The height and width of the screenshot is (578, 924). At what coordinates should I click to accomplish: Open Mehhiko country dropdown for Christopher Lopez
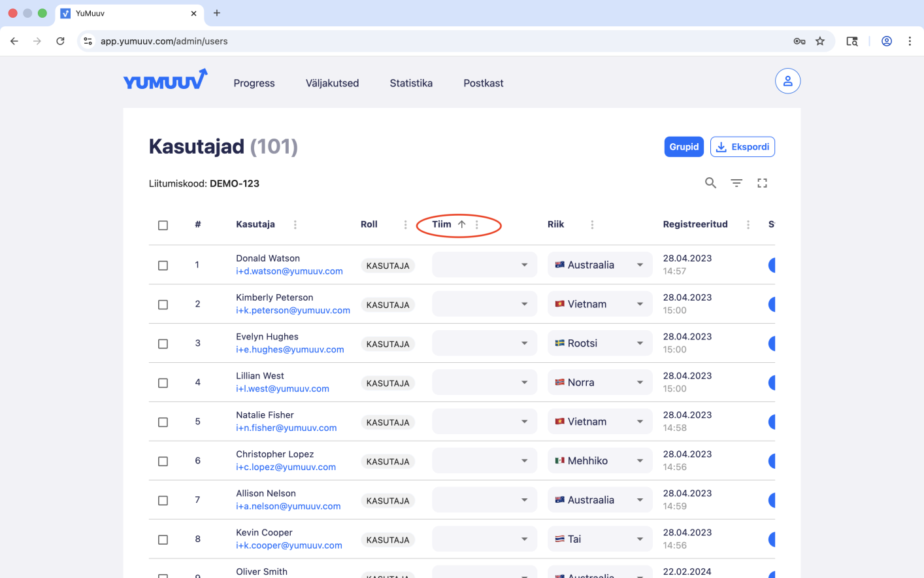[x=599, y=461]
